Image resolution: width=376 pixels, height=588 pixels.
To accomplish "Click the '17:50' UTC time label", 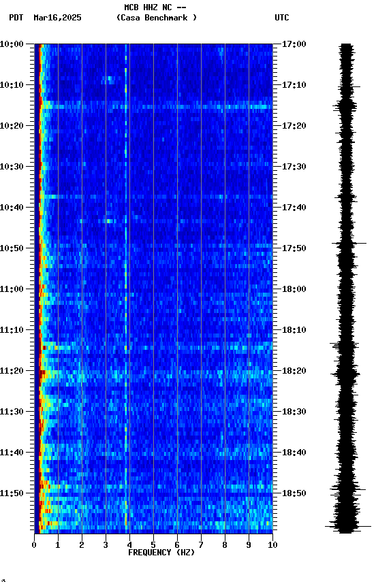I will [x=294, y=248].
